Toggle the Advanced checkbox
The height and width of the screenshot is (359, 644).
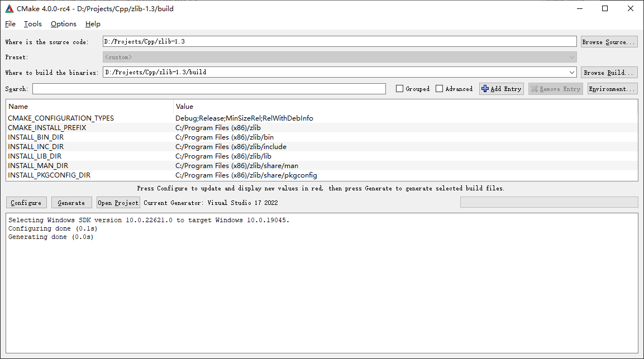click(440, 89)
